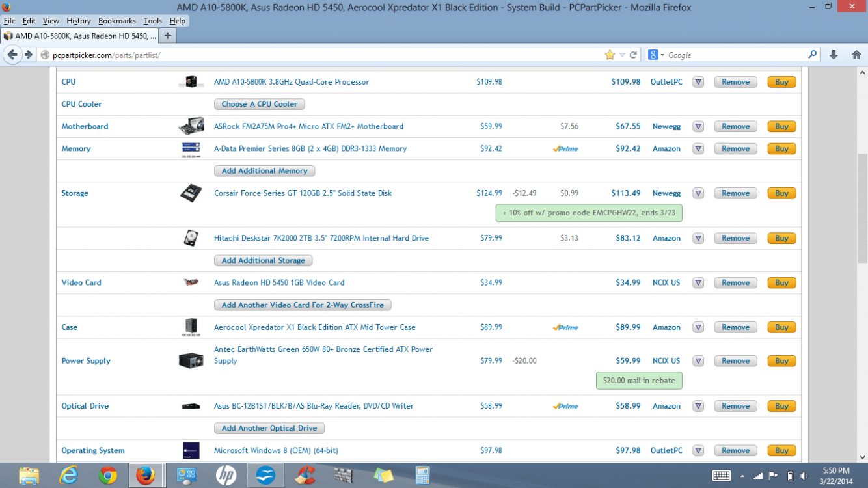The height and width of the screenshot is (488, 868).
Task: Buy the Aerocool Xpredator case
Action: (782, 327)
